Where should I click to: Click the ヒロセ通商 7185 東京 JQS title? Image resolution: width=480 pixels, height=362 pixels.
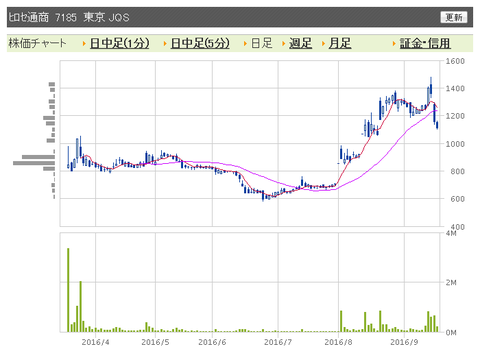(69, 17)
